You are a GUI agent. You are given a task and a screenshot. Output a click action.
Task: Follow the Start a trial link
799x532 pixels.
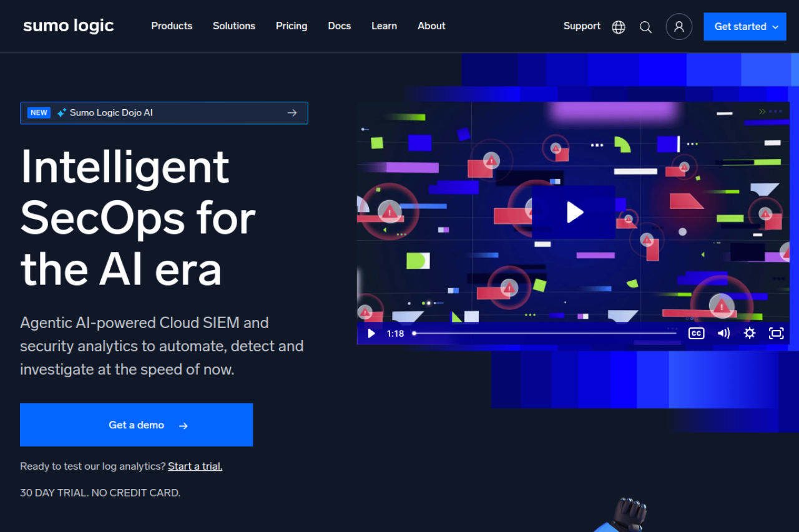point(195,467)
